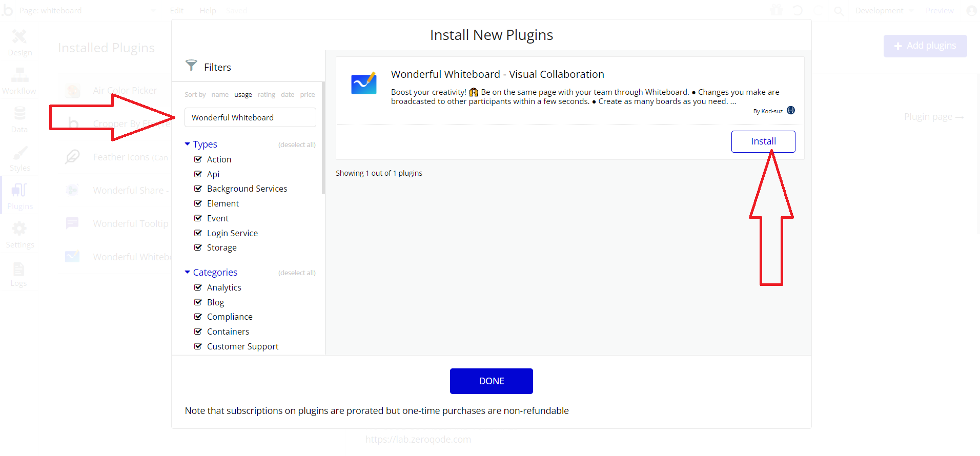Collapse the Categories filter section

(211, 272)
